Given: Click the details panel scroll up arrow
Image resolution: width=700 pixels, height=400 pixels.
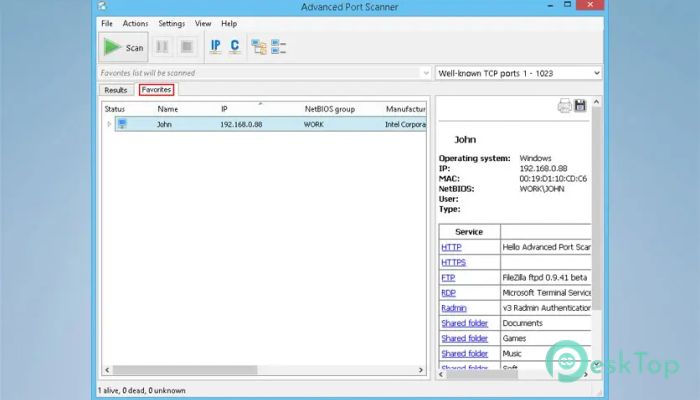Looking at the screenshot, I should tap(596, 102).
